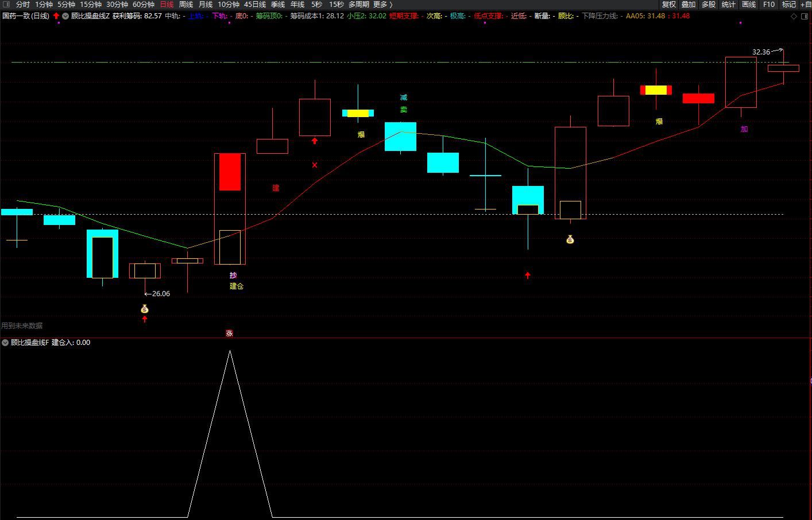The width and height of the screenshot is (812, 520).
Task: Click the 获利筹码: 82.57 value
Action: pyautogui.click(x=137, y=16)
